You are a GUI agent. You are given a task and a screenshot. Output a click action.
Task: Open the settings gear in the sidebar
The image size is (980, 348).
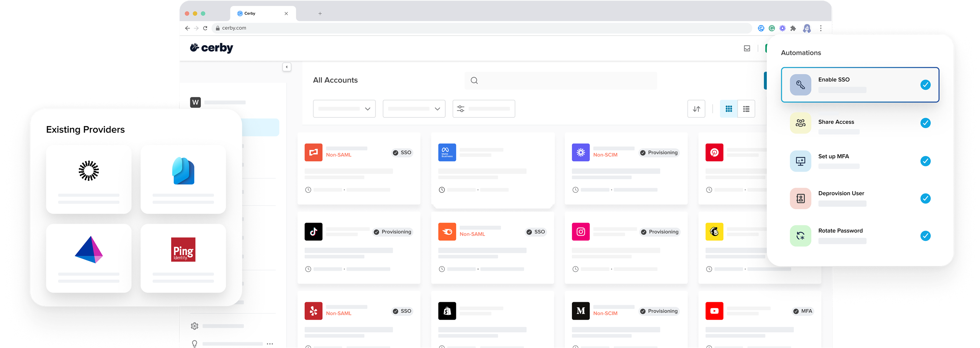(194, 326)
